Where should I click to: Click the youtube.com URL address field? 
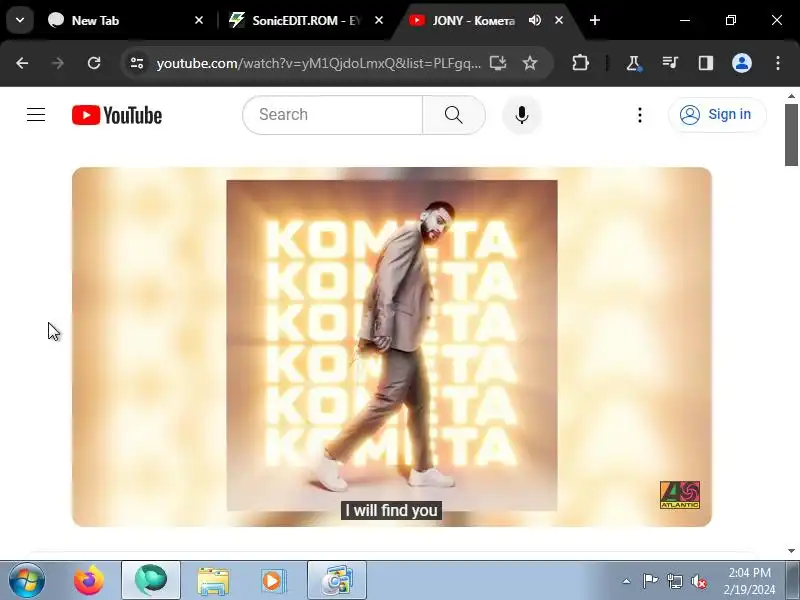tap(318, 63)
